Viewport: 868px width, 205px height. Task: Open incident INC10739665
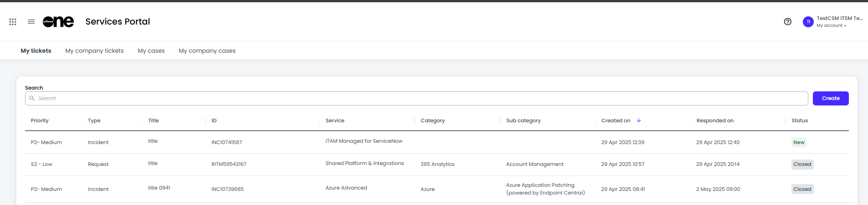[227, 189]
